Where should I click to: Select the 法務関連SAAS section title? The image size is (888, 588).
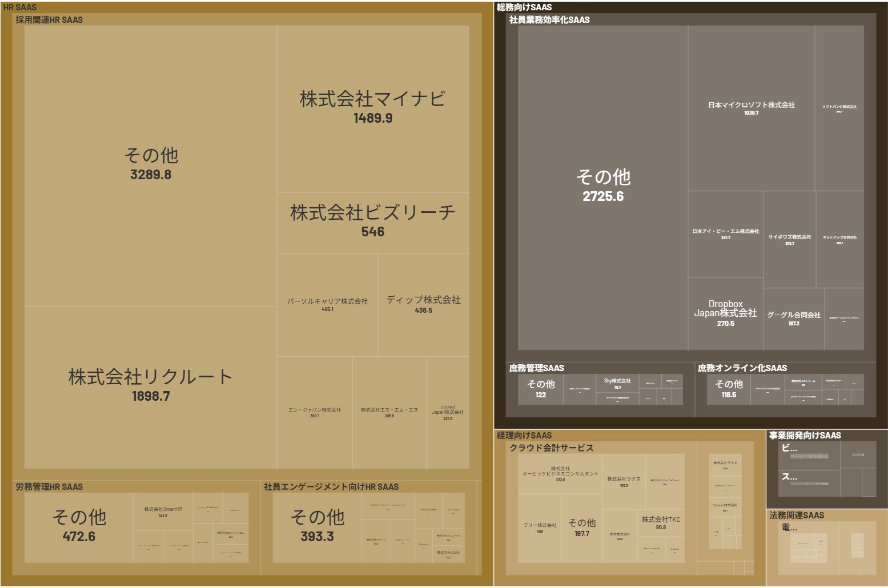pos(797,514)
